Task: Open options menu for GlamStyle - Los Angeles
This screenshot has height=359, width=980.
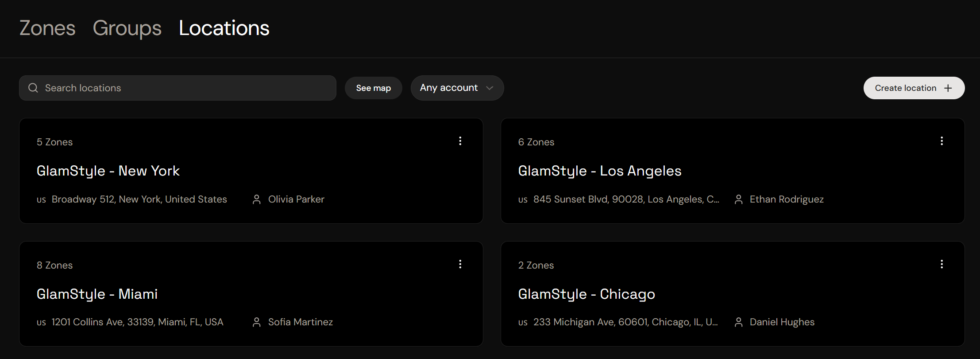Action: click(942, 141)
